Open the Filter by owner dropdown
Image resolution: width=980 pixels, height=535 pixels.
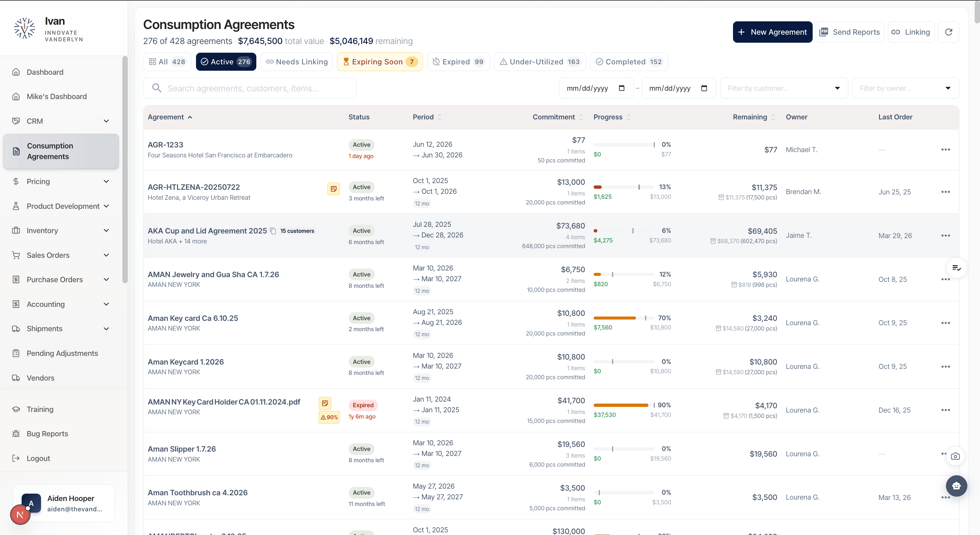pos(906,88)
